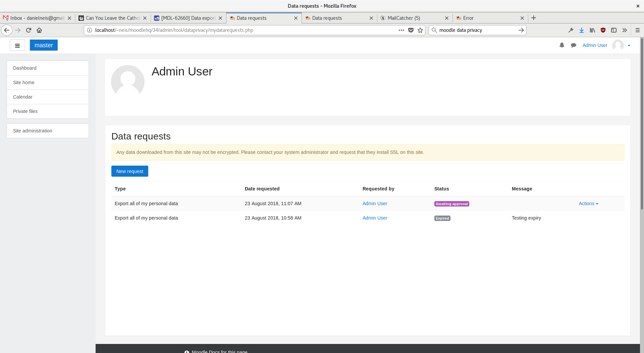Screen dimensions: 644x353
Task: Click the Awaiting approval status badge
Action: 452,204
